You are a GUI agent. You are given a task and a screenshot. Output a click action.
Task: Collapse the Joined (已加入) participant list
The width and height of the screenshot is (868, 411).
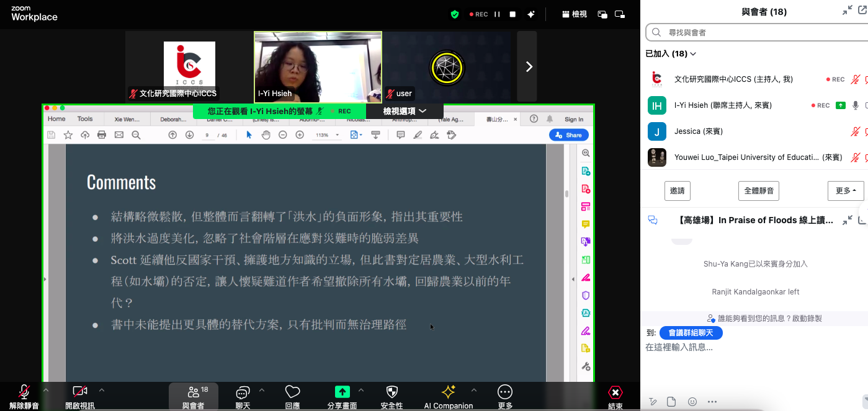[x=671, y=54]
